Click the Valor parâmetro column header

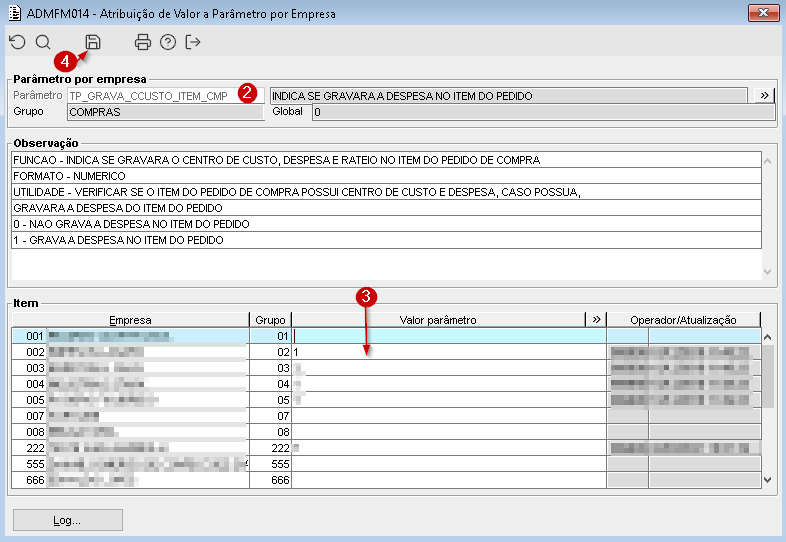[438, 320]
